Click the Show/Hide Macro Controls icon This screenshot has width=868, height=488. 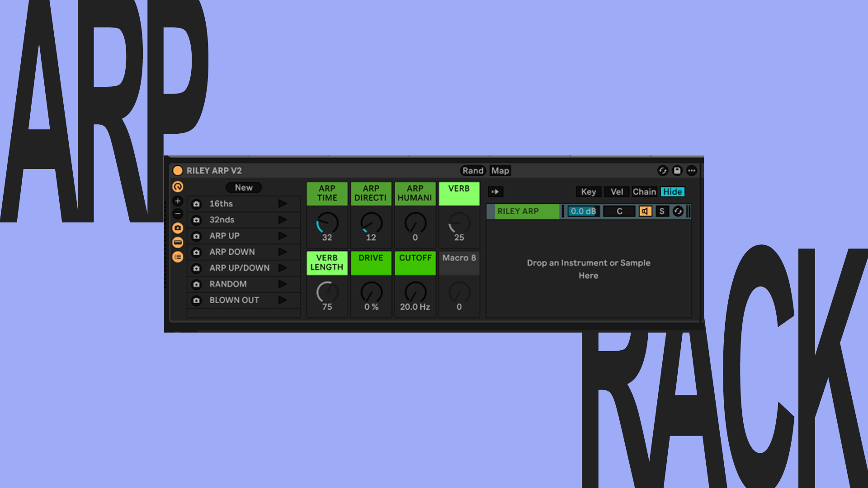(178, 187)
